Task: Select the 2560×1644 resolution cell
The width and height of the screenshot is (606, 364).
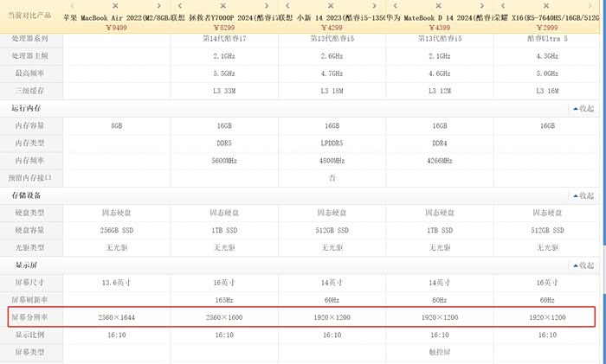Action: 116,317
